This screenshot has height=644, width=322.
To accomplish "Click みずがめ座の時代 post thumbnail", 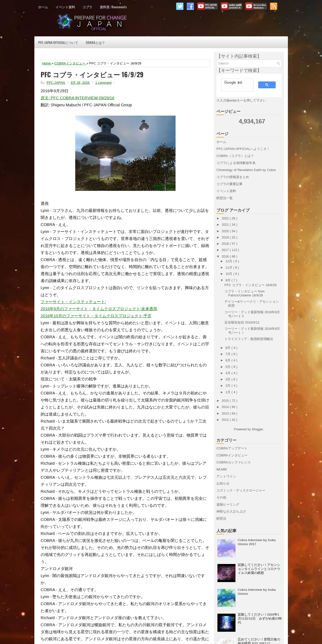I will click(226, 623).
